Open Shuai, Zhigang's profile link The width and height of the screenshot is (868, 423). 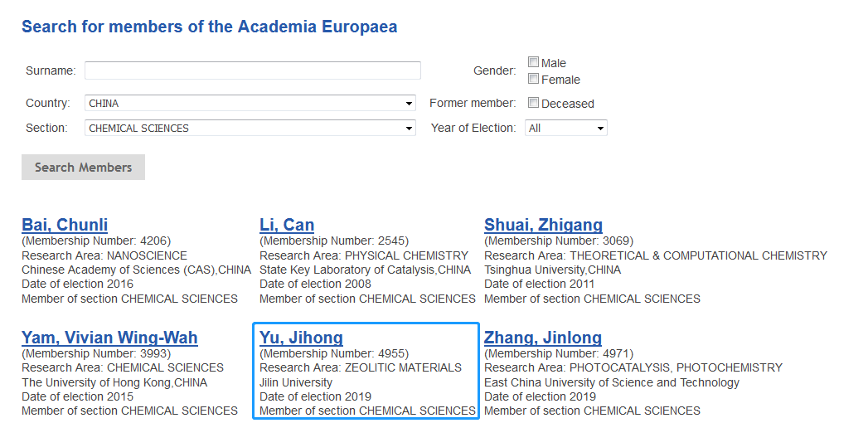pos(543,225)
